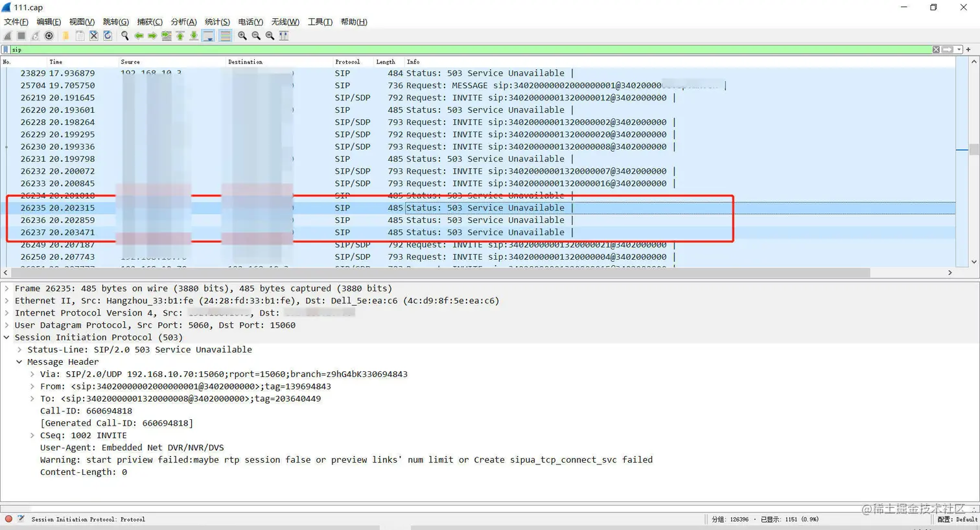Open capture options gear icon
Screen dimensions: 980x530
[x=49, y=36]
